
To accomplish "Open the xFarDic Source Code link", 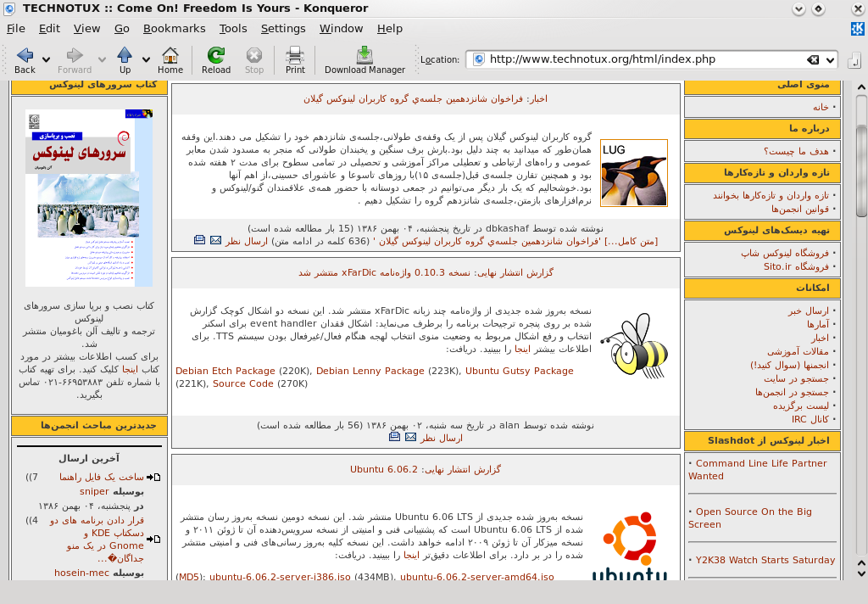I will 243,383.
